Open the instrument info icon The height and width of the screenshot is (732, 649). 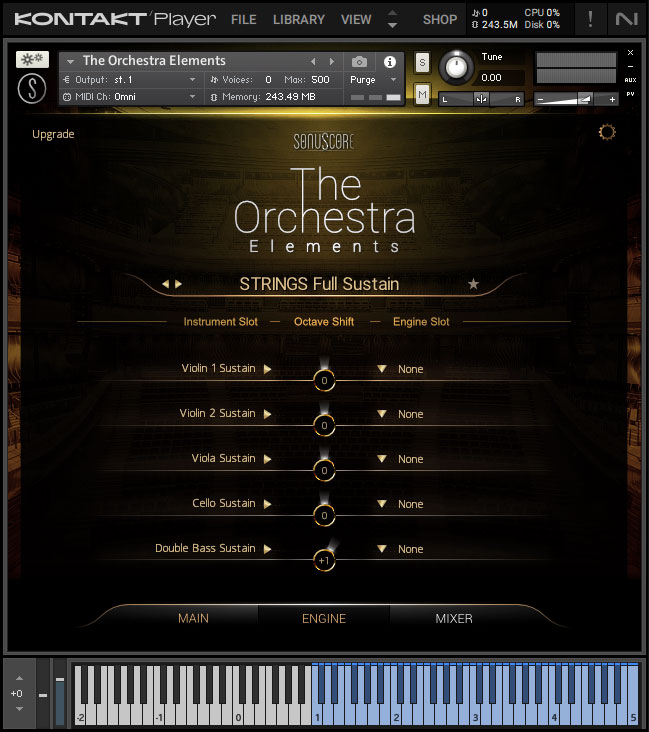(390, 62)
